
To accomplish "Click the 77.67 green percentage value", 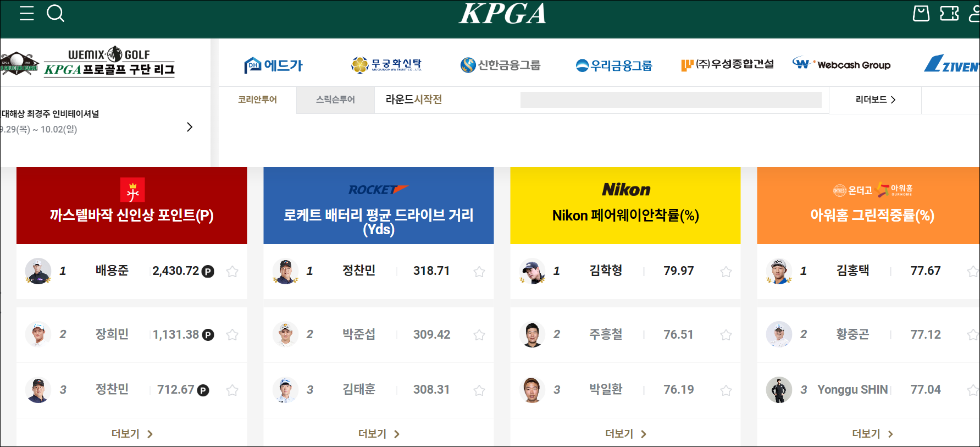I will tap(925, 271).
